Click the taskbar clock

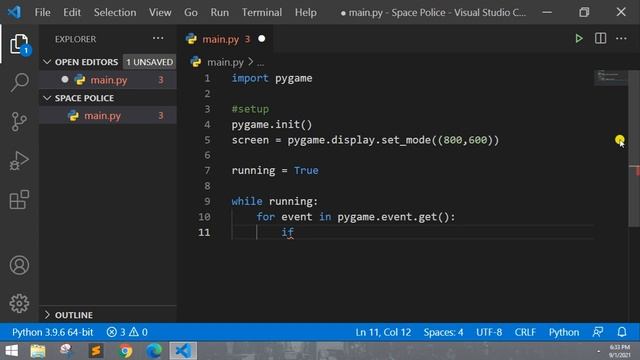(x=619, y=351)
